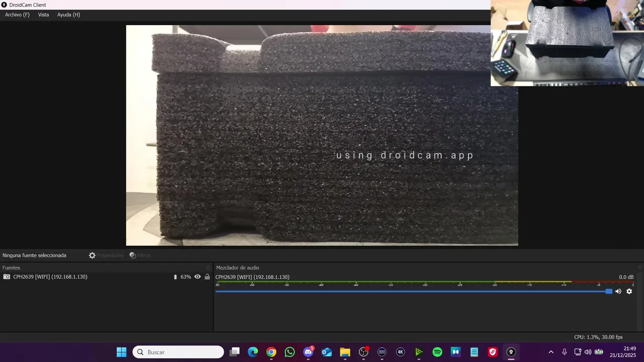The image size is (644, 362).
Task: Click 'Ninguna fuente seleccionada' label
Action: (x=34, y=255)
